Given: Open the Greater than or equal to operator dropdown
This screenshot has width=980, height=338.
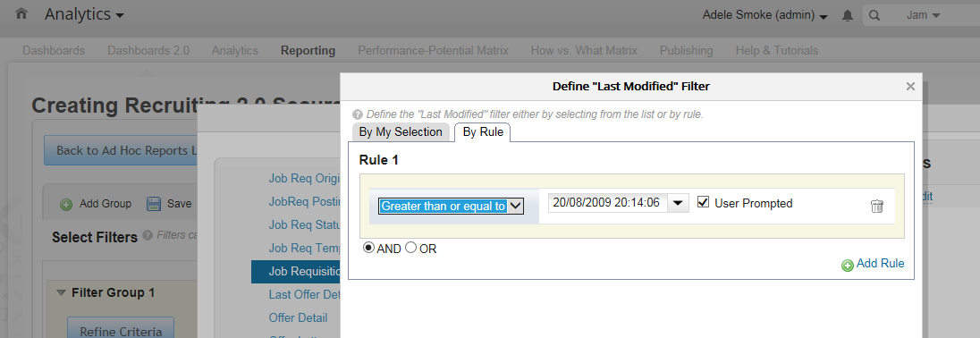Looking at the screenshot, I should click(451, 206).
